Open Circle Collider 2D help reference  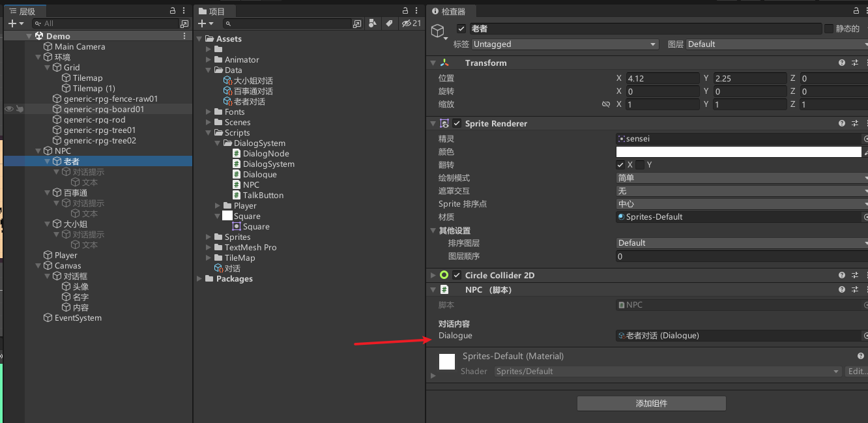[x=842, y=276]
